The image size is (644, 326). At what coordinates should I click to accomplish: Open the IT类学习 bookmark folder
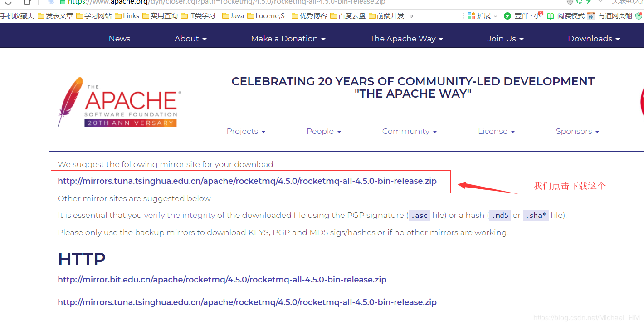[x=198, y=16]
